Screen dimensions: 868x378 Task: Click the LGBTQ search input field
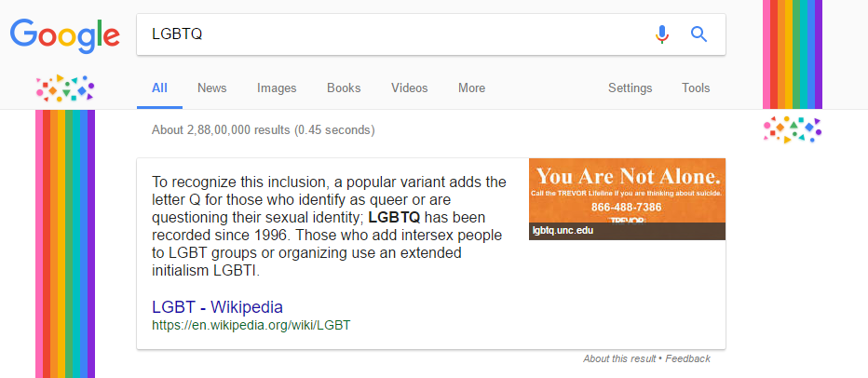[x=396, y=34]
